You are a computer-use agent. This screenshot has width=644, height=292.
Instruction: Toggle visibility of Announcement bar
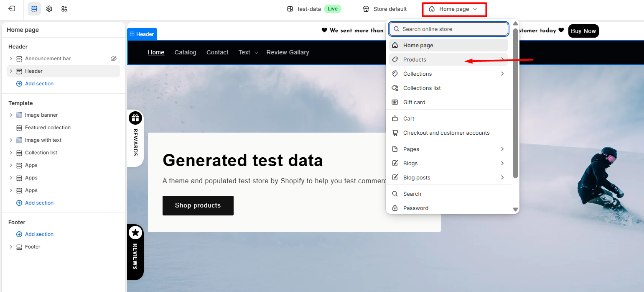[114, 59]
